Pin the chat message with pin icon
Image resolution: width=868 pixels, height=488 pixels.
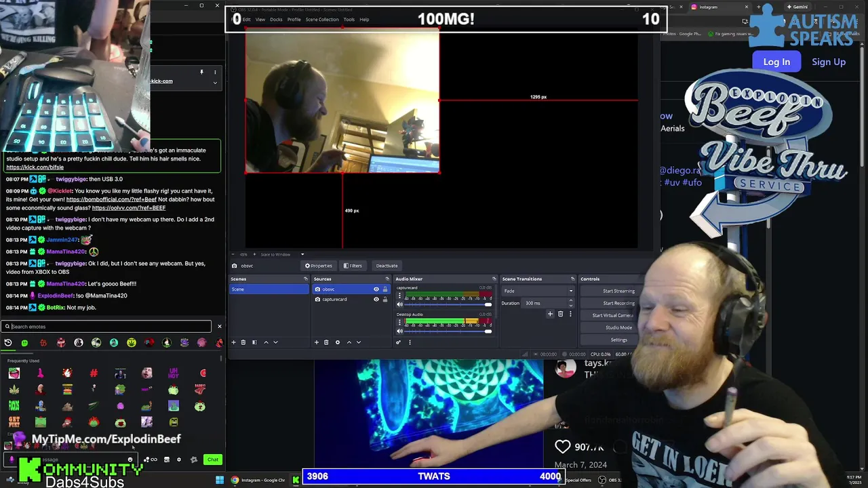point(201,72)
